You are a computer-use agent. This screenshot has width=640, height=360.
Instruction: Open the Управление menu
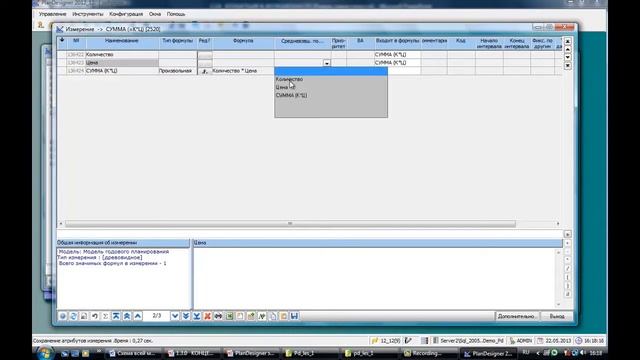[x=52, y=14]
